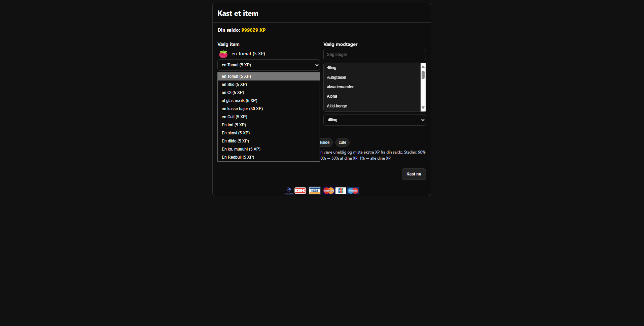
Task: Collapse the open item select box
Action: 268,65
